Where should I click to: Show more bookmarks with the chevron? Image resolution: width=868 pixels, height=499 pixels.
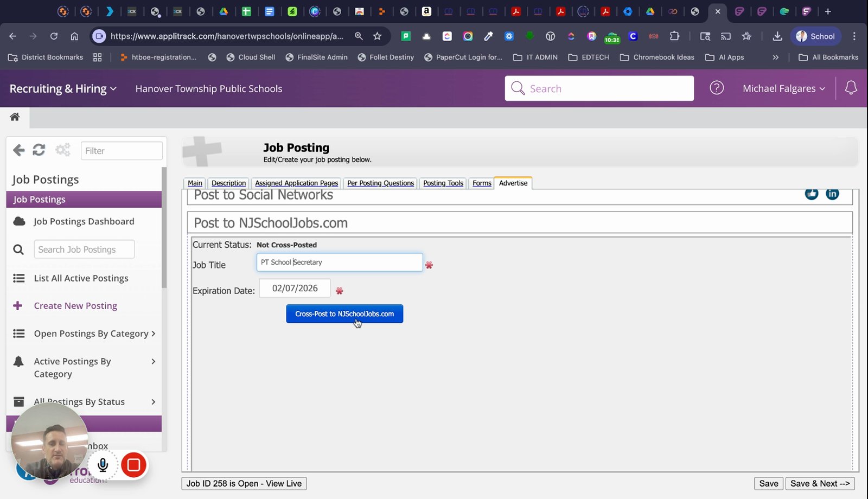776,57
